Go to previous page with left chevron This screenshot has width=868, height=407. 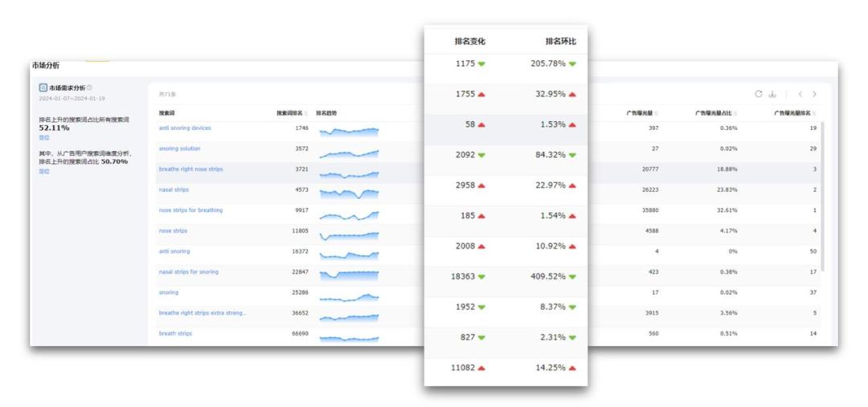coord(800,94)
